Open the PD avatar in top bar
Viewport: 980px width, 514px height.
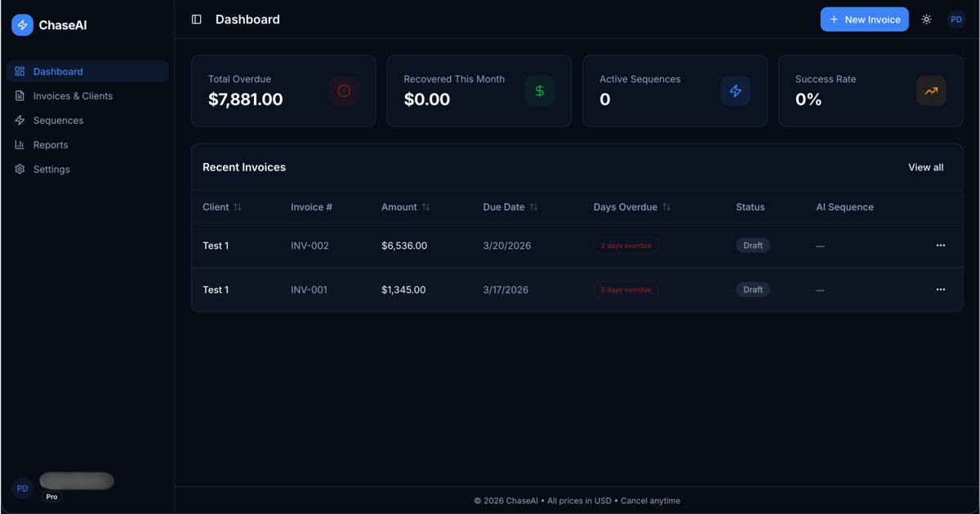coord(956,20)
